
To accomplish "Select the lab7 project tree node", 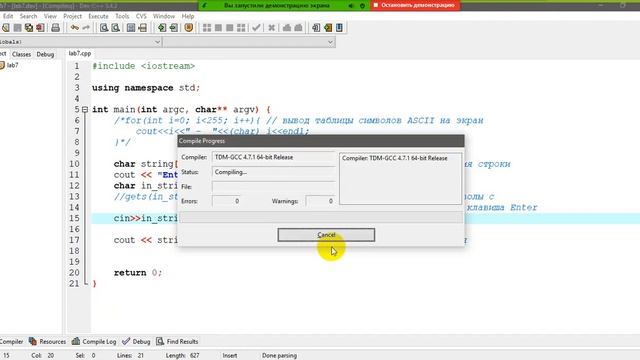I will pyautogui.click(x=12, y=65).
